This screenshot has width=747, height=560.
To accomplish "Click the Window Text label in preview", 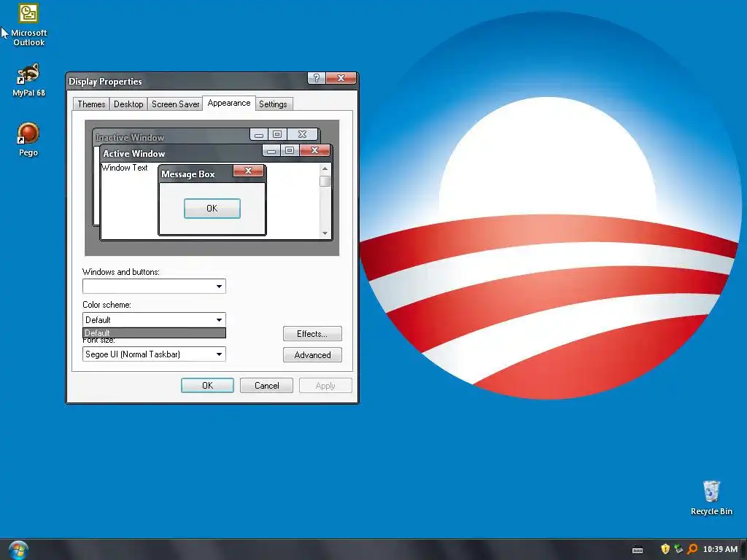I will point(125,168).
